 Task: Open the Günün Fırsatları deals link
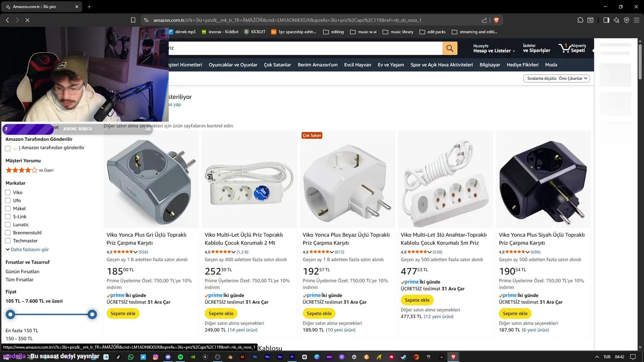[x=23, y=271]
